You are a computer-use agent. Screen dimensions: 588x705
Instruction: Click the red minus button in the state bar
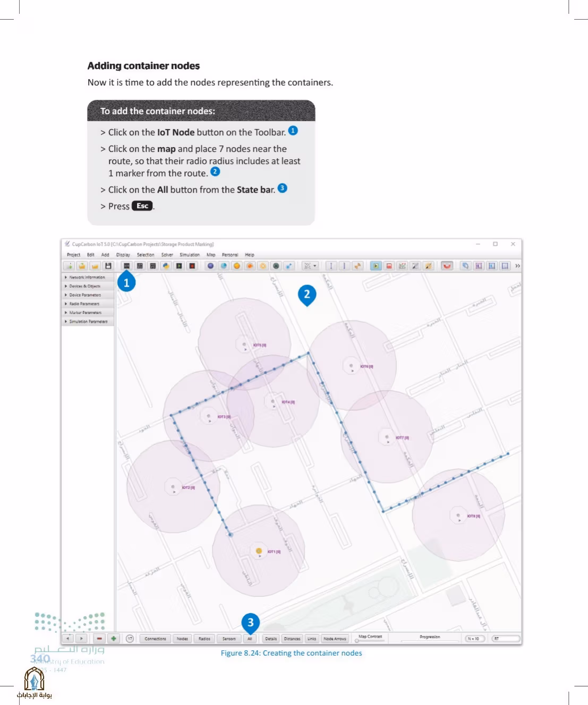point(99,639)
